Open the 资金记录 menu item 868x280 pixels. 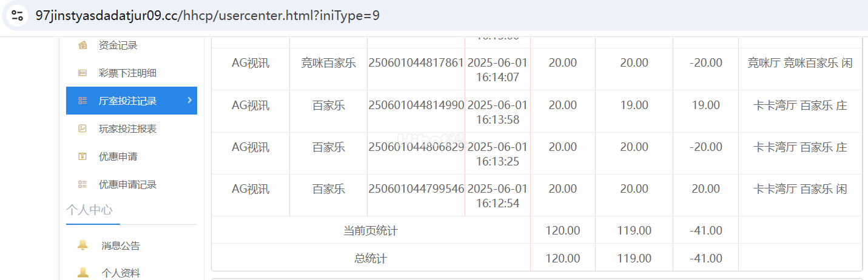(118, 45)
